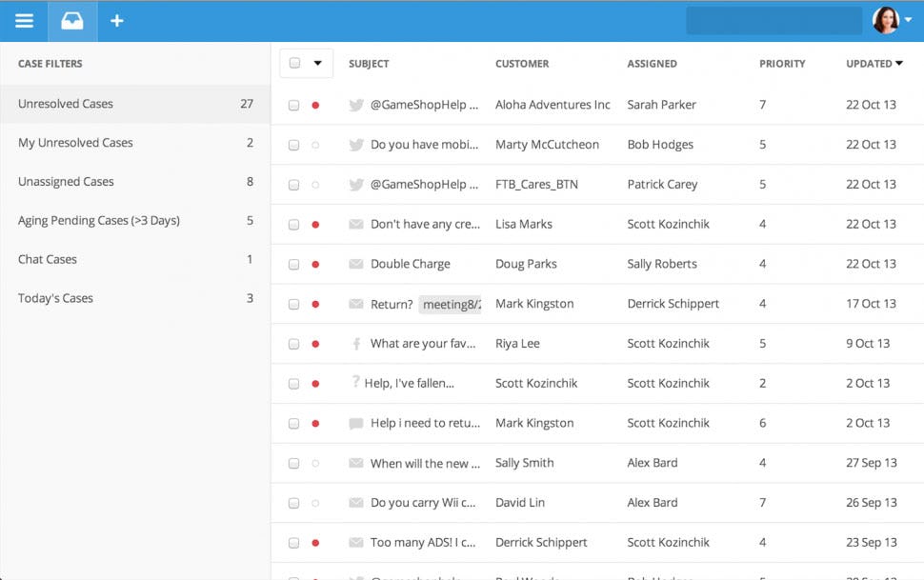Click Twitter icon on Aloha Adventures row

click(356, 105)
